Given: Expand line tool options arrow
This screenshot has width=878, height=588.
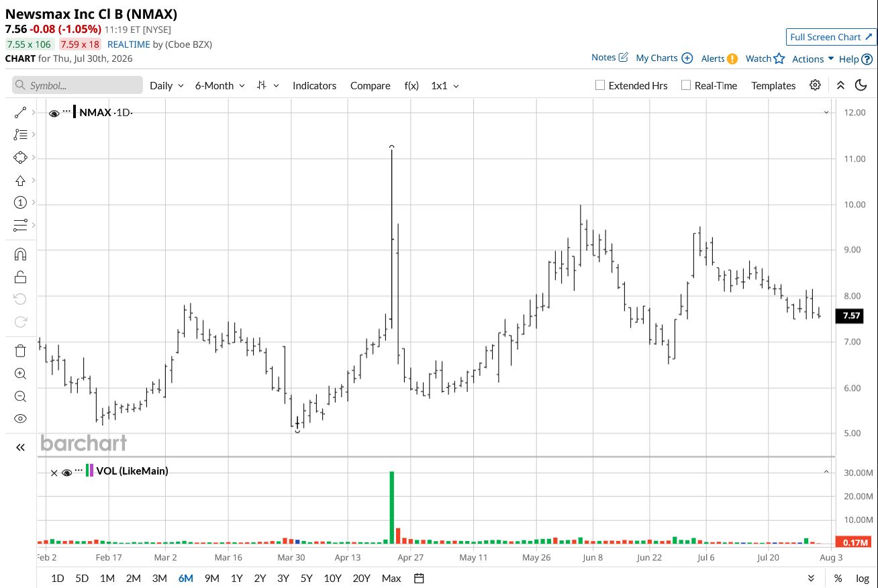Looking at the screenshot, I should (x=34, y=112).
